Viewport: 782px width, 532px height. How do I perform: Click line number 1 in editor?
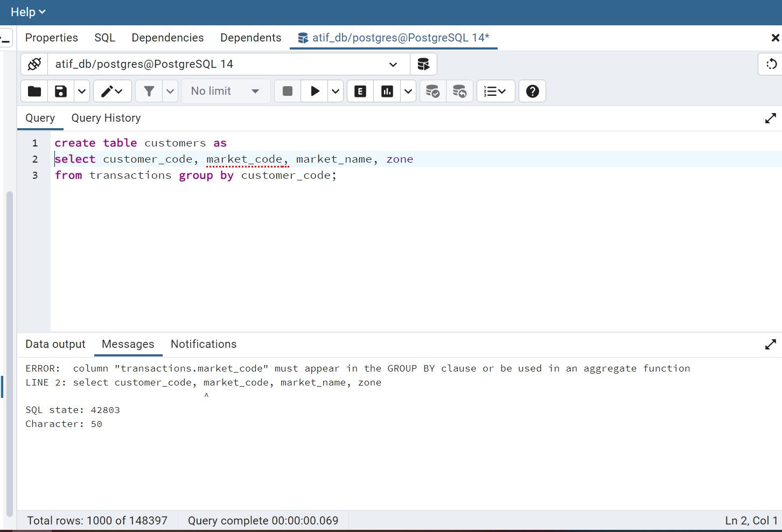[x=35, y=143]
